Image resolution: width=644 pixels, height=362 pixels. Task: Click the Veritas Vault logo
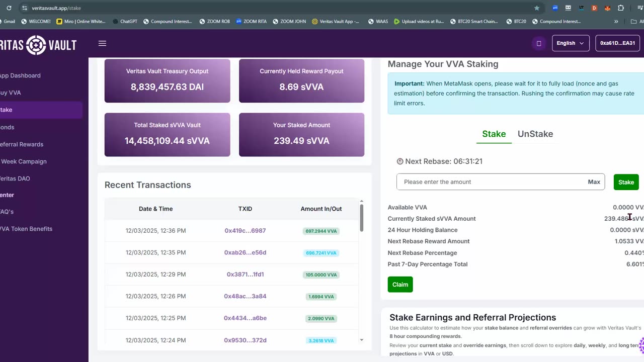(x=38, y=45)
